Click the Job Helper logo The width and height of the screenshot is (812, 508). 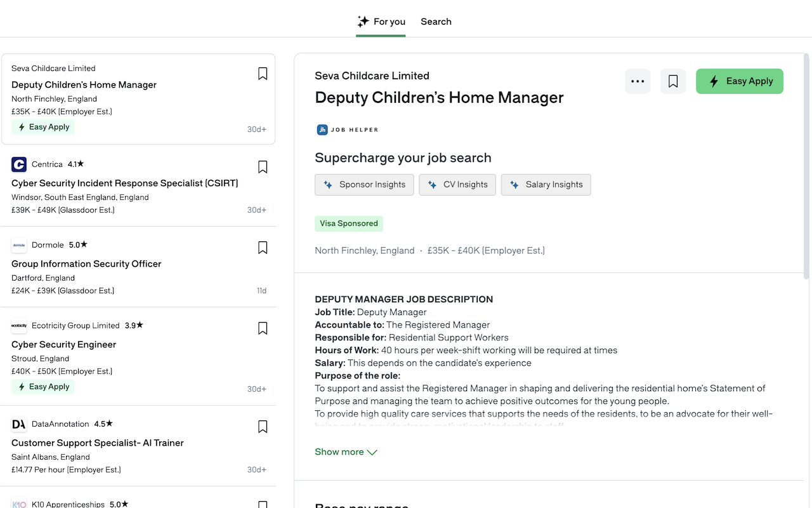click(x=347, y=130)
